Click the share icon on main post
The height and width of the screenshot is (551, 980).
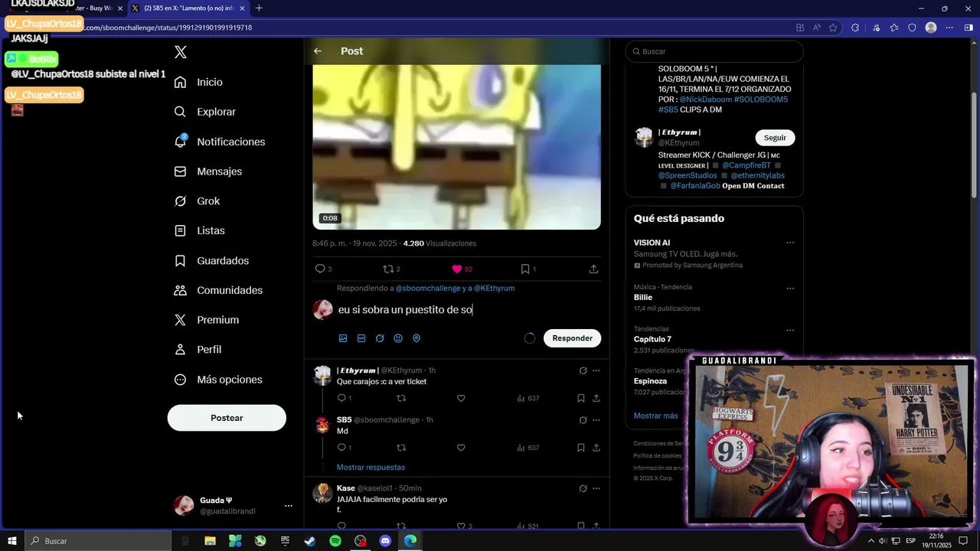[x=593, y=269]
